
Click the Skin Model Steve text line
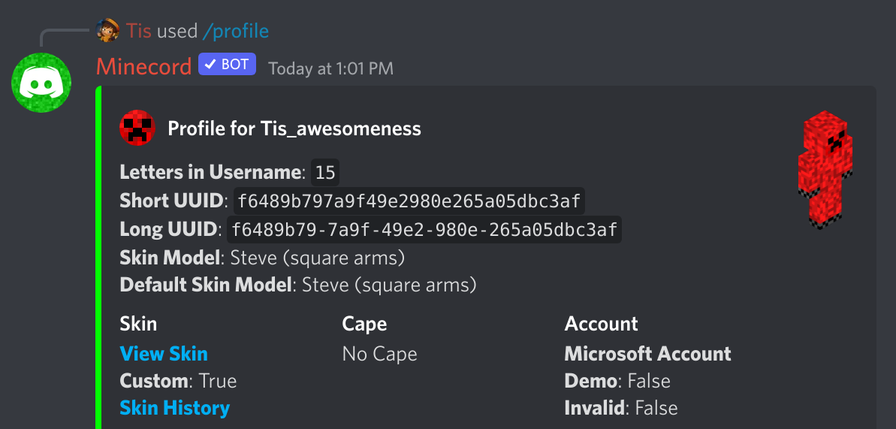262,258
